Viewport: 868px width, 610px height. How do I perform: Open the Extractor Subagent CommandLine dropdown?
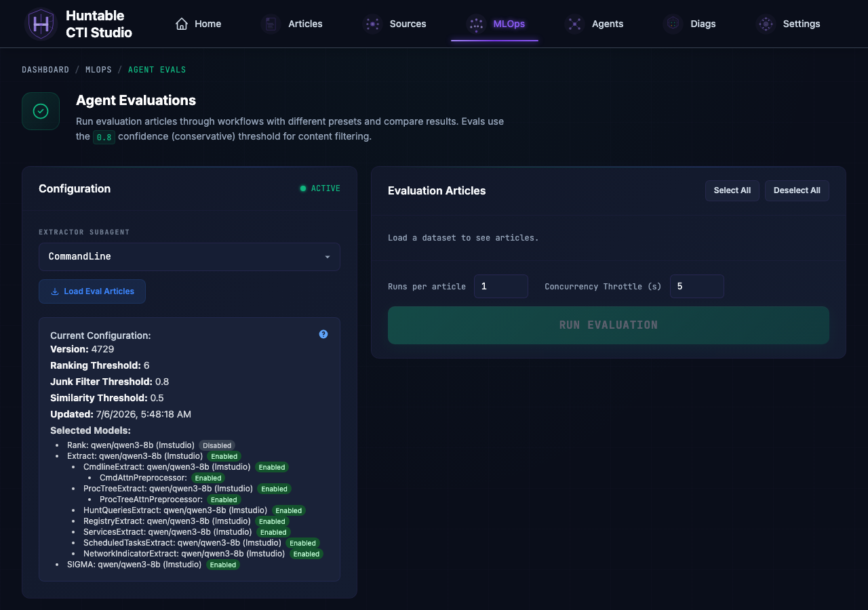pyautogui.click(x=189, y=257)
